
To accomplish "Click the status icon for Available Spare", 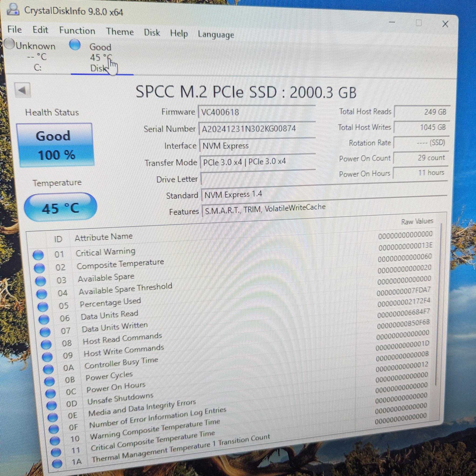I will coord(41,281).
